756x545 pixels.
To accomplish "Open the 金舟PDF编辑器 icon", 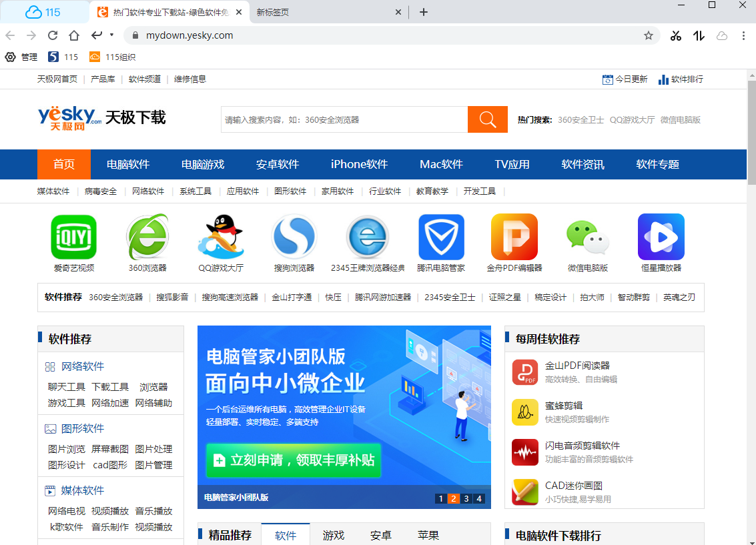I will [514, 237].
